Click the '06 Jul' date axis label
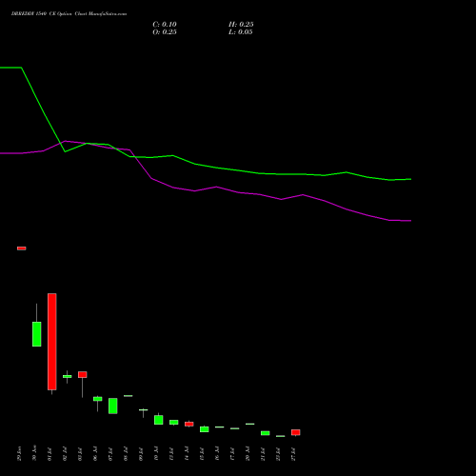Image resolution: width=476 pixels, height=476 pixels. [x=95, y=454]
